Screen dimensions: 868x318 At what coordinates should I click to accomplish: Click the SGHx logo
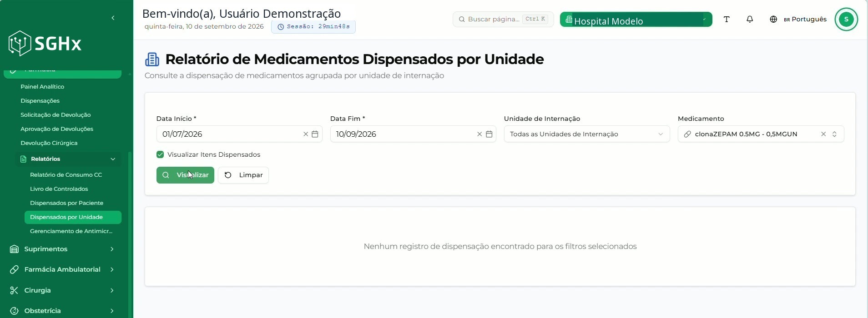click(45, 44)
